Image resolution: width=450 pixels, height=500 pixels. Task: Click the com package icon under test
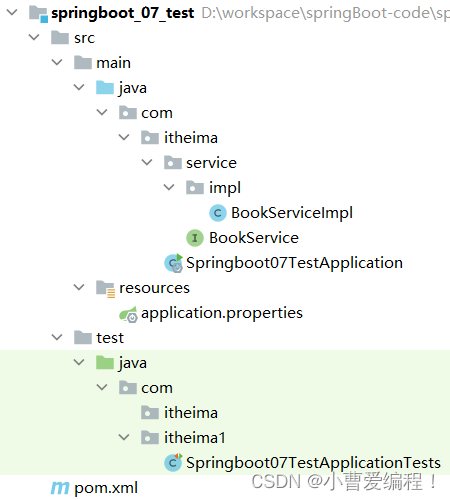coord(128,388)
